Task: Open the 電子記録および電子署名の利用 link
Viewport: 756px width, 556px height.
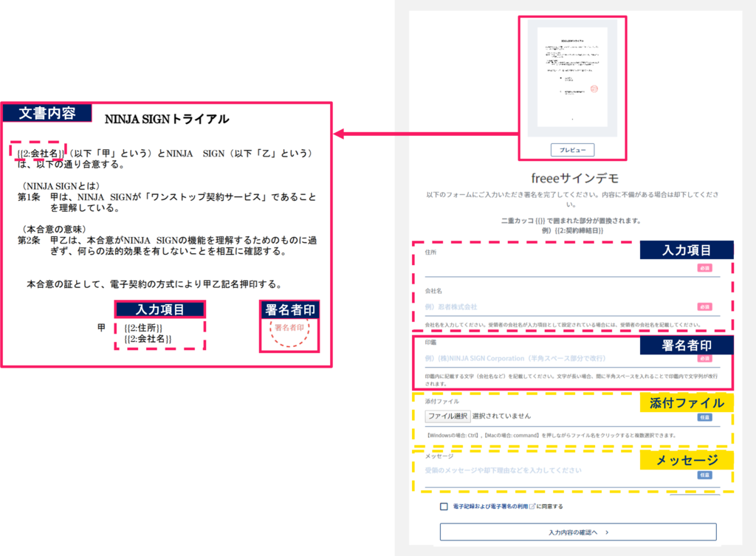Action: [490, 507]
